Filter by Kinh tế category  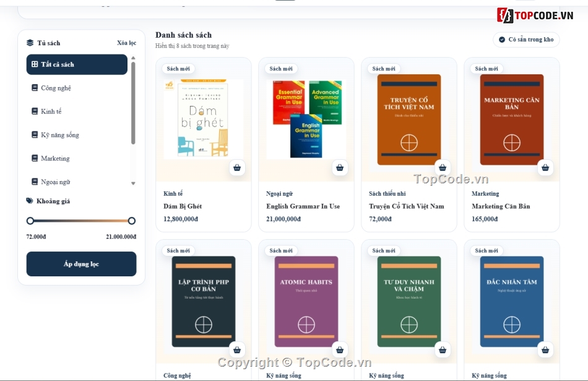(x=77, y=111)
